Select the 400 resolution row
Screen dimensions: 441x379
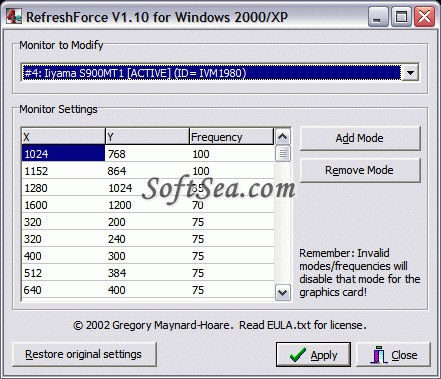point(148,256)
